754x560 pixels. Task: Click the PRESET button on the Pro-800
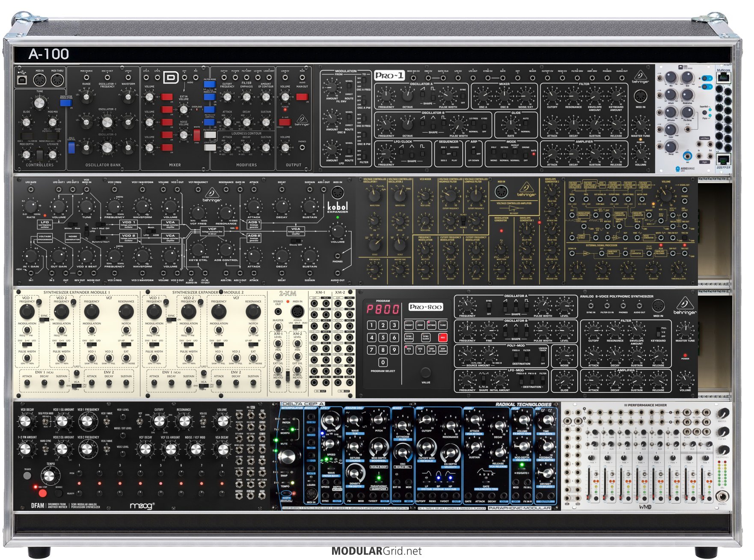(x=409, y=325)
